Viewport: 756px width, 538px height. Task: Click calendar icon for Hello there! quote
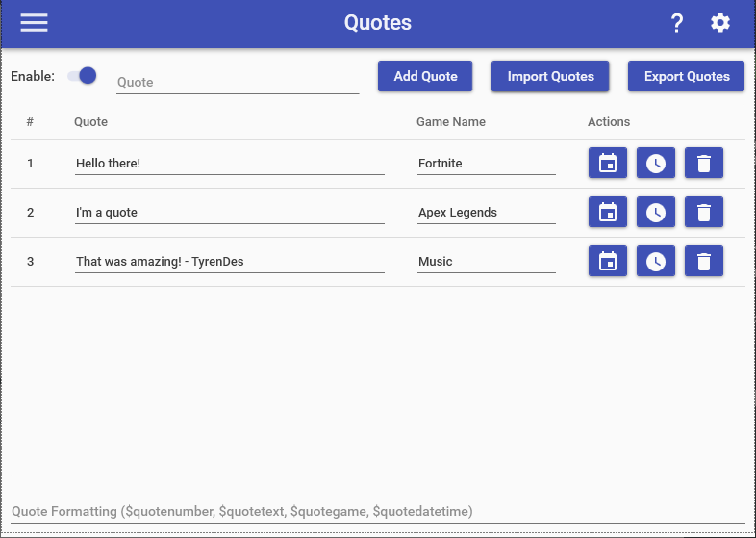click(607, 164)
